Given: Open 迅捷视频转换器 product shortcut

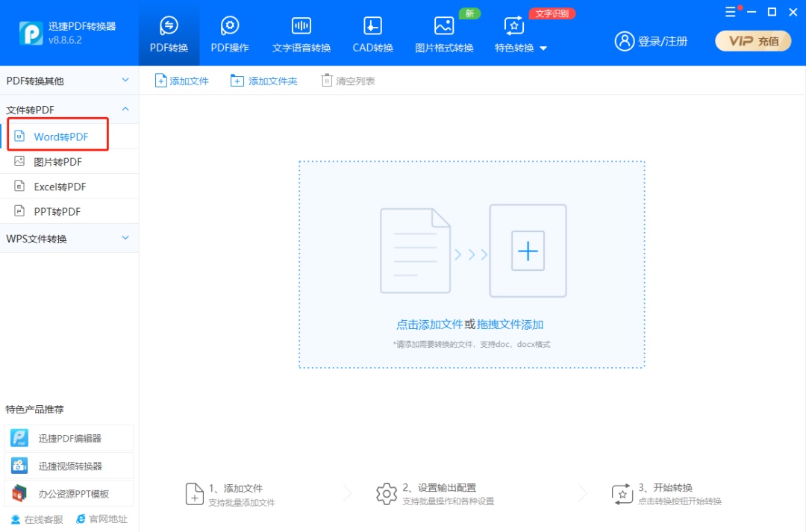Looking at the screenshot, I should click(x=69, y=466).
